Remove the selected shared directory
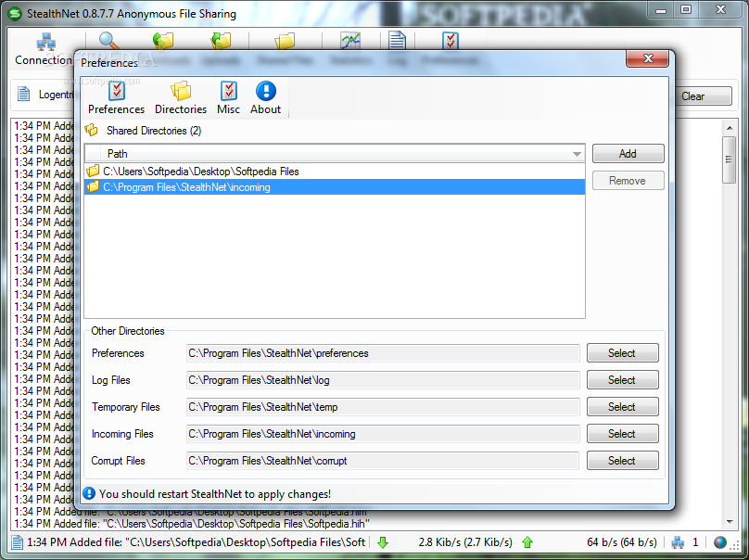Screen dimensions: 749x560 point(628,181)
